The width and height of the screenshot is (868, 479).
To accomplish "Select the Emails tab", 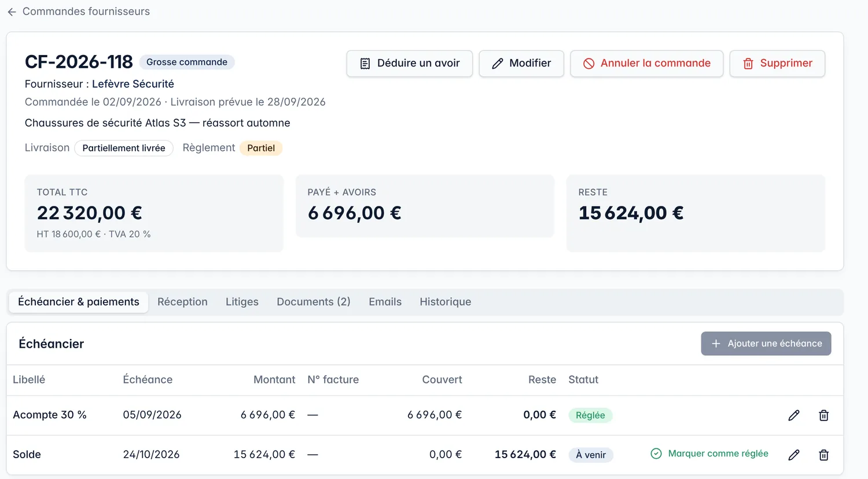I will point(385,302).
